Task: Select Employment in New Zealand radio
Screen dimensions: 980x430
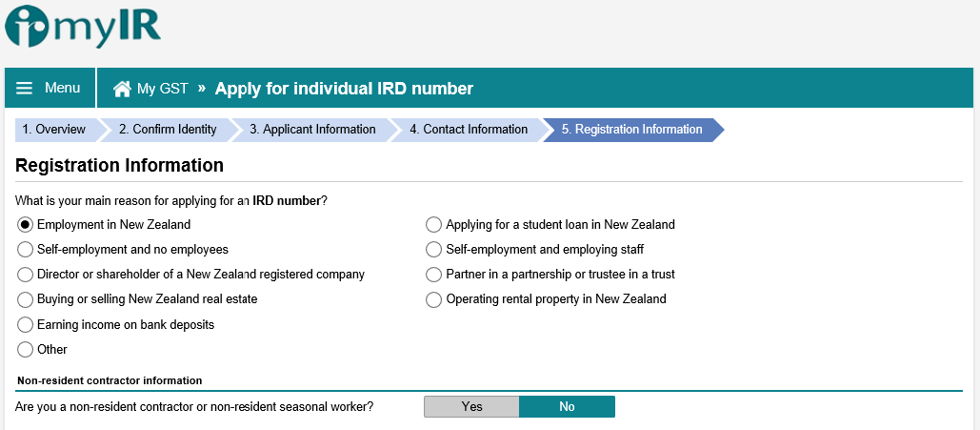Action: pos(26,225)
